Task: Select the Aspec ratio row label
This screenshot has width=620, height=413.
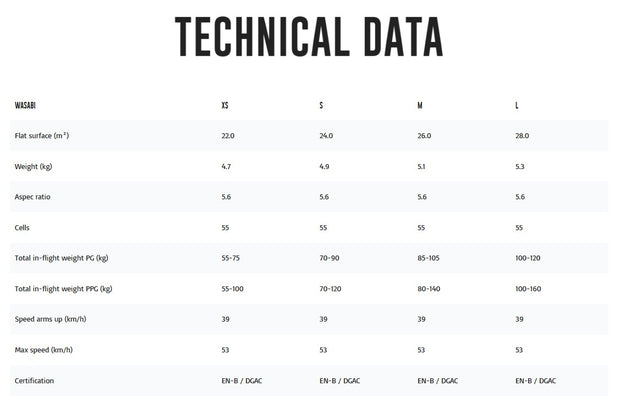Action: click(x=34, y=197)
